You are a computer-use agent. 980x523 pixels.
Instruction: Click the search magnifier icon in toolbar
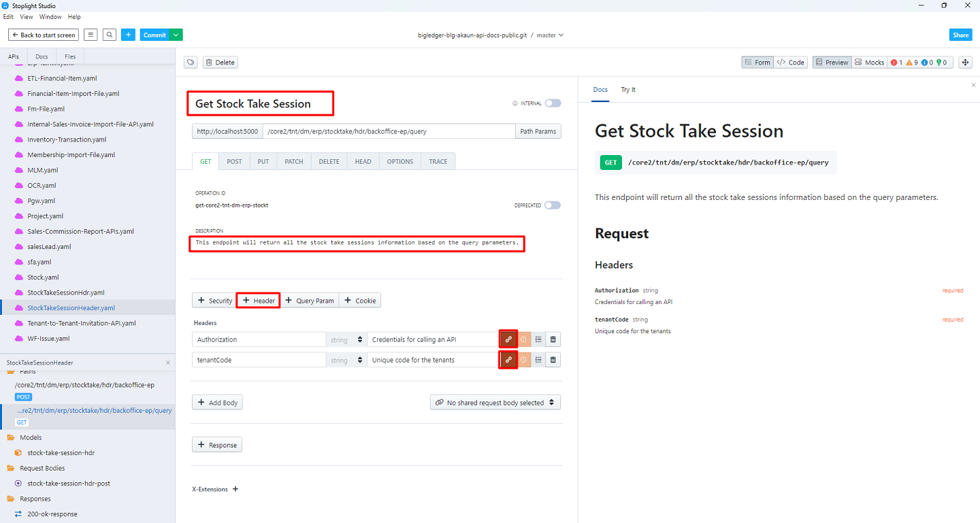110,35
